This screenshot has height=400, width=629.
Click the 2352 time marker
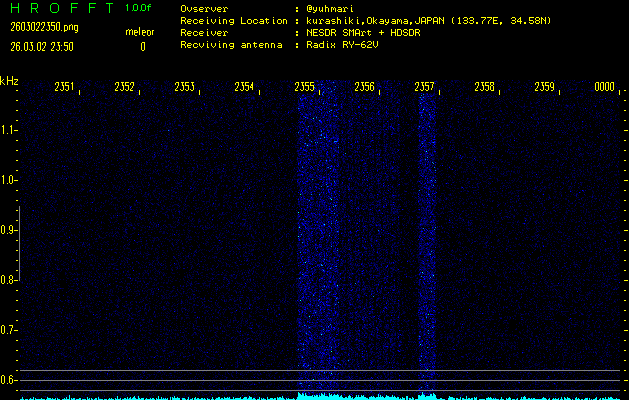124,87
